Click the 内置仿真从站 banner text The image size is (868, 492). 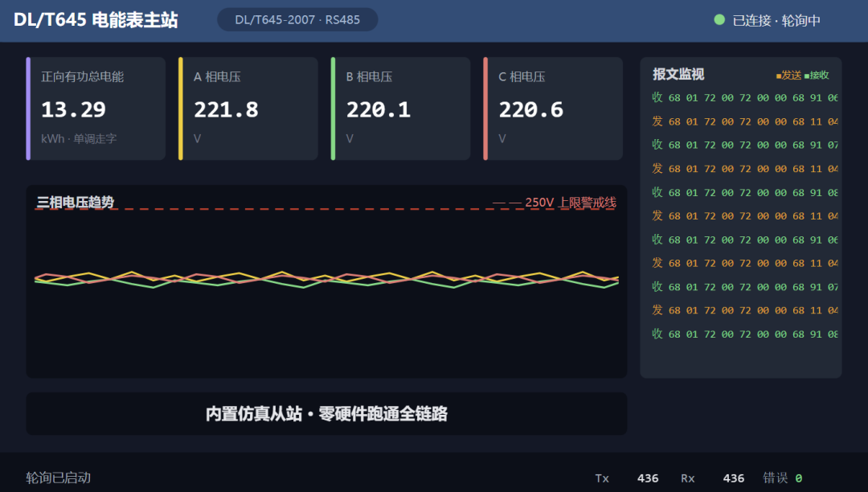point(326,413)
